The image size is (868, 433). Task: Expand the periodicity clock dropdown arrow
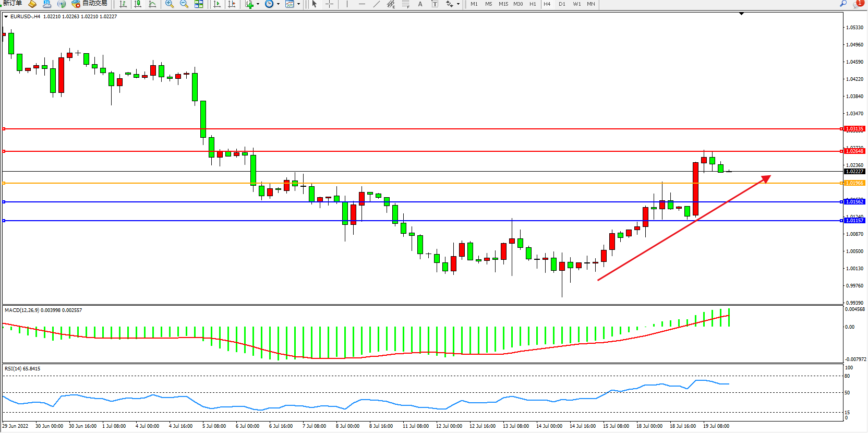278,4
